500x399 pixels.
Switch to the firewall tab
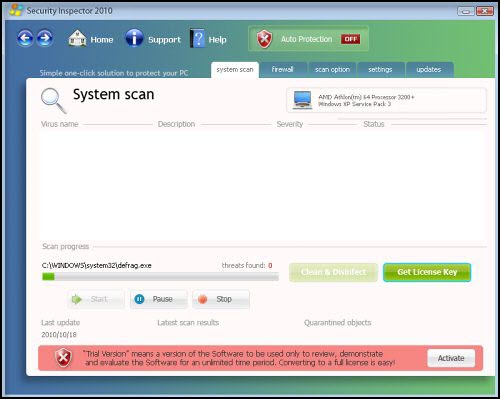(283, 70)
